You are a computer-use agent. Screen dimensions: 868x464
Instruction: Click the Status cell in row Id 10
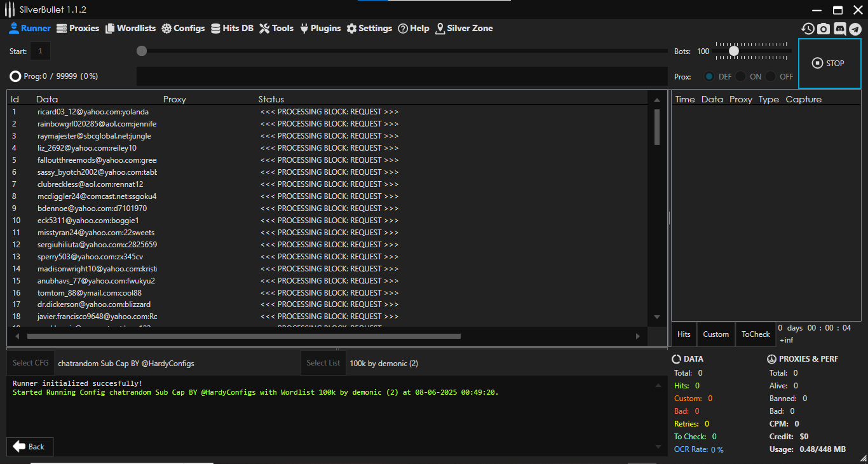329,221
